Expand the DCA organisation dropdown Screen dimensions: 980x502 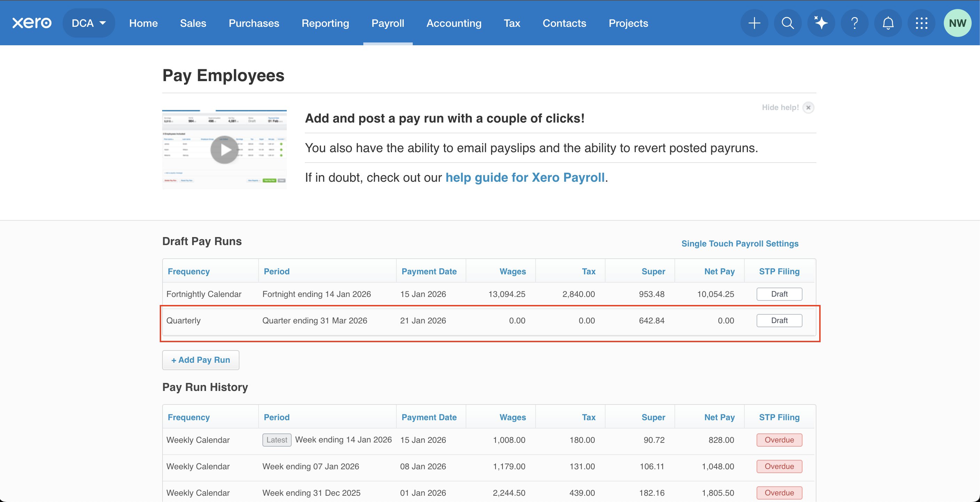[x=88, y=23]
